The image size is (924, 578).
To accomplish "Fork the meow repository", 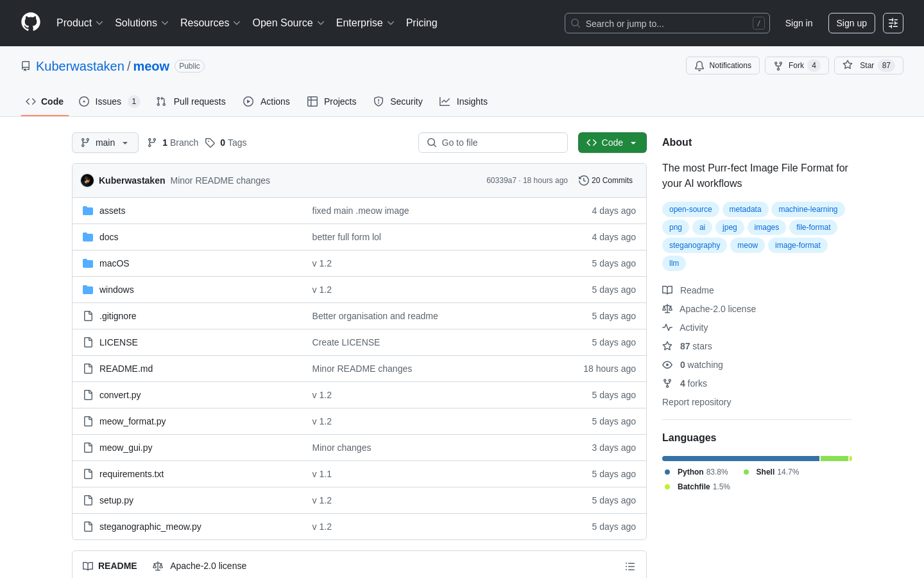I will [796, 66].
